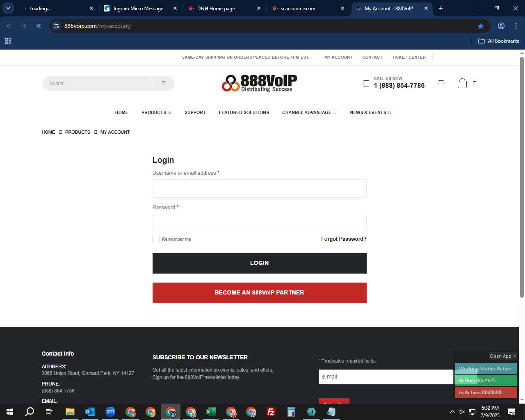Open notification center icon
525x420 pixels.
tap(511, 412)
